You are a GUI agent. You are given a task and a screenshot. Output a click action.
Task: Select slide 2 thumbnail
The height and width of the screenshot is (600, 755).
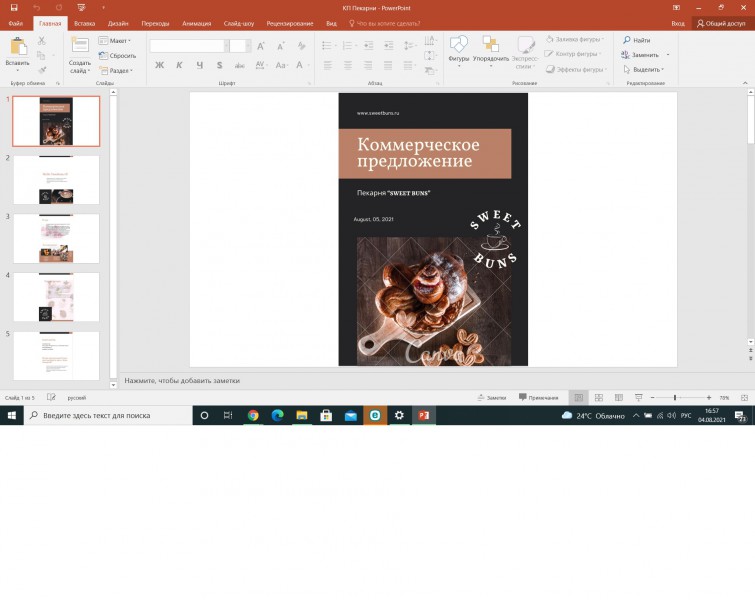[56, 180]
